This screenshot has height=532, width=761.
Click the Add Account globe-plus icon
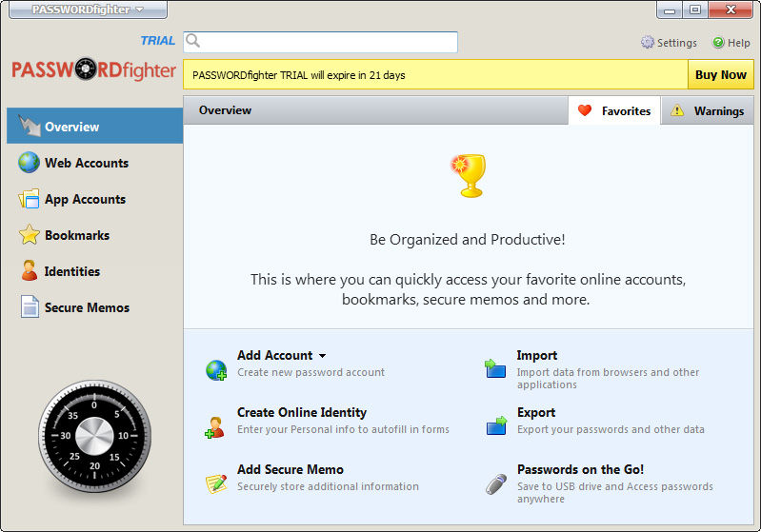[x=216, y=370]
